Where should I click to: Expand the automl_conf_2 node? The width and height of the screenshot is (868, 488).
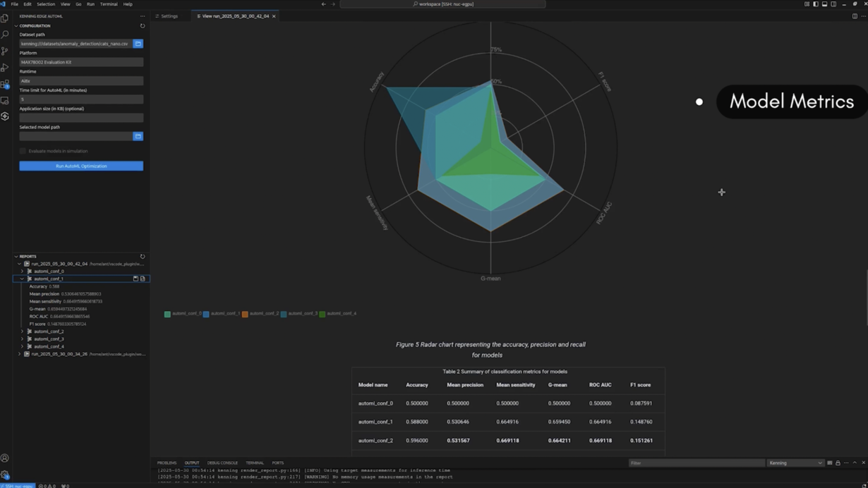22,331
